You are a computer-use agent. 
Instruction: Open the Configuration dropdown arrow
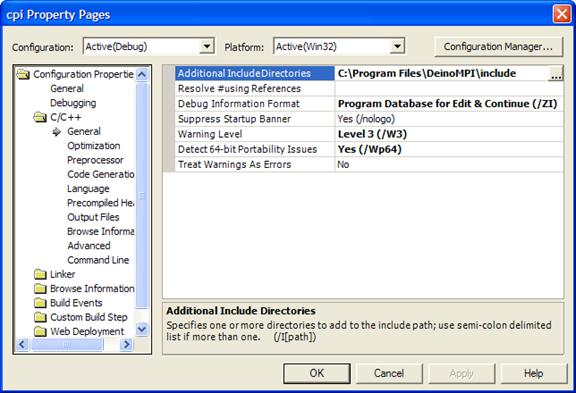207,47
